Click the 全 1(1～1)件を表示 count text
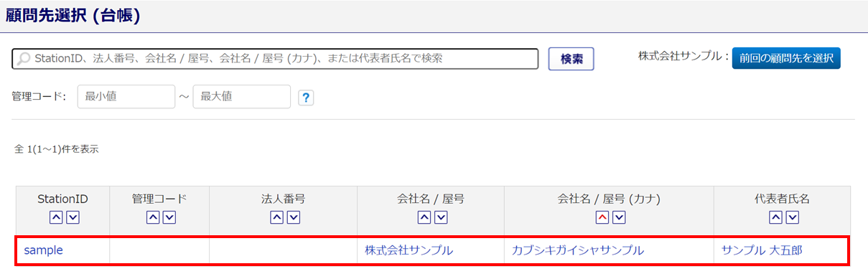 [x=57, y=150]
